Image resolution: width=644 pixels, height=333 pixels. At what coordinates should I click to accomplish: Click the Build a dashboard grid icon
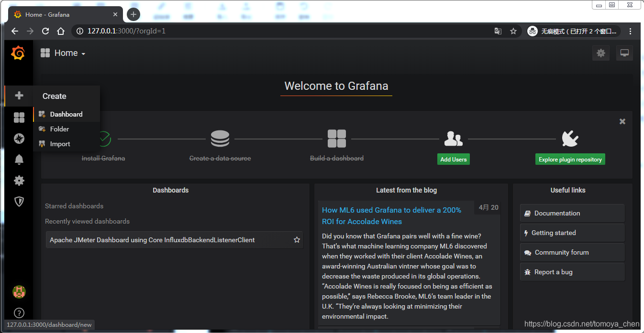[337, 139]
